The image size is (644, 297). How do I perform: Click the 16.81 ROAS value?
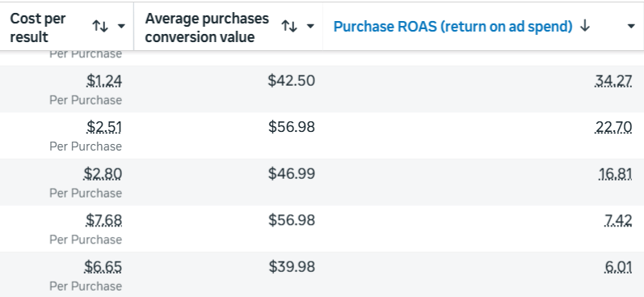click(x=615, y=174)
